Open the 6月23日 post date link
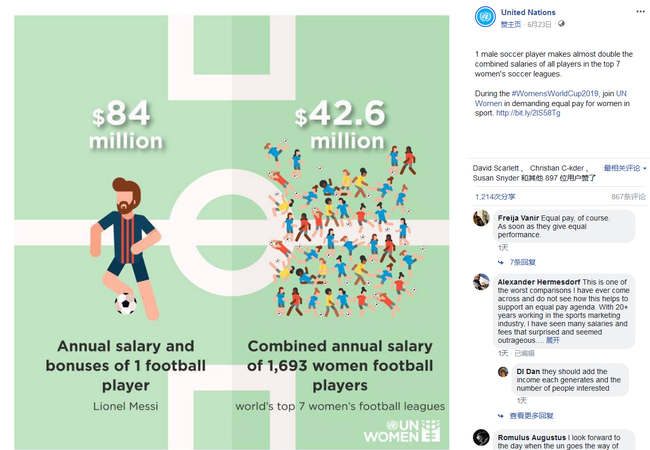This screenshot has height=450, width=650. (x=539, y=24)
